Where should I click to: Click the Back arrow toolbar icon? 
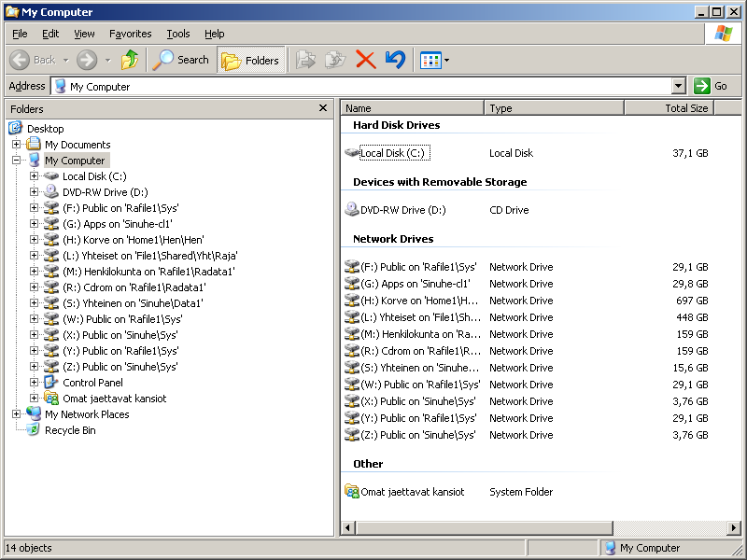[20, 60]
